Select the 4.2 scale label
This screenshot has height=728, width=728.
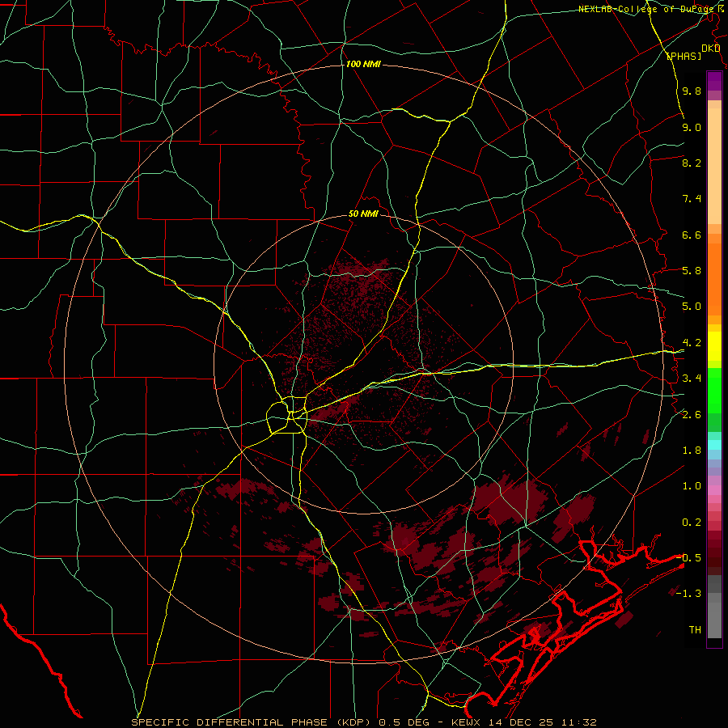click(x=692, y=343)
